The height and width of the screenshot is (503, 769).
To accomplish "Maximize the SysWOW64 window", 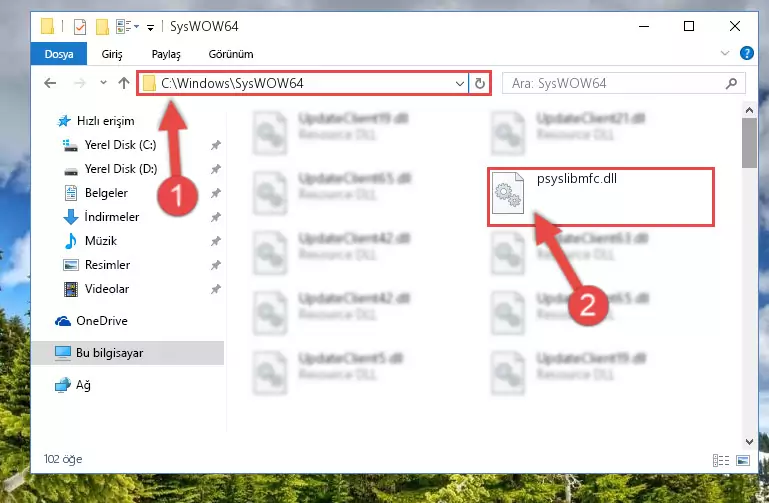I will [689, 26].
